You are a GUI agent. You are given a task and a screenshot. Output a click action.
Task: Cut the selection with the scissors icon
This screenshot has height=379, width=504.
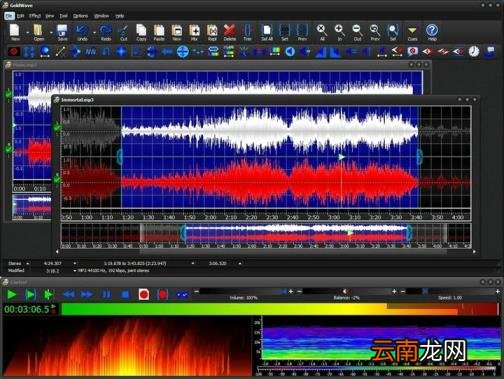[x=123, y=31]
